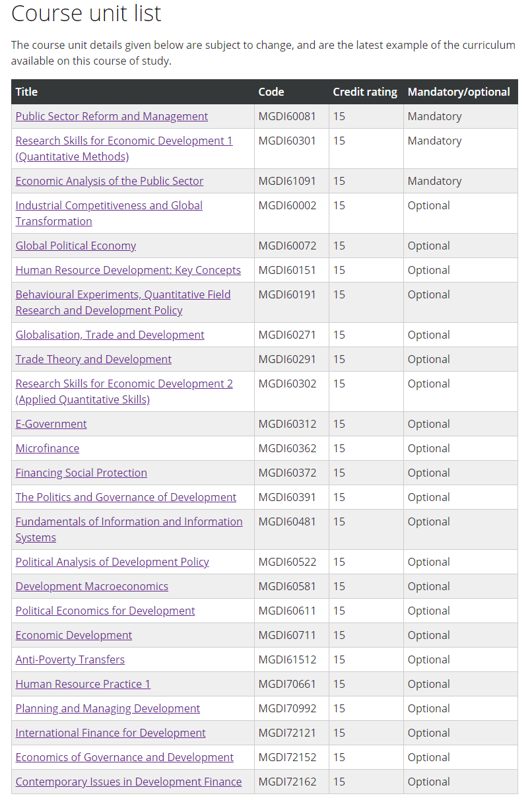Viewport: 532px width, 808px height.
Task: Open Globalisation, Trade and Development unit
Action: pos(110,335)
